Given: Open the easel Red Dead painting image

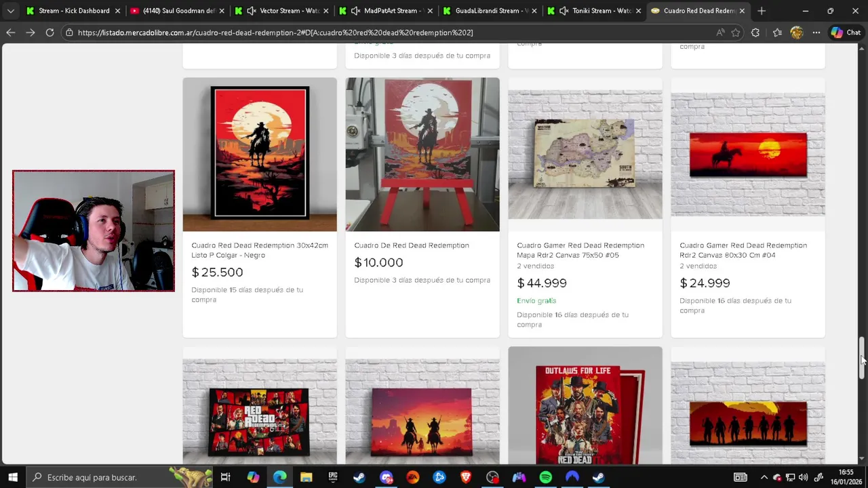Looking at the screenshot, I should [422, 155].
